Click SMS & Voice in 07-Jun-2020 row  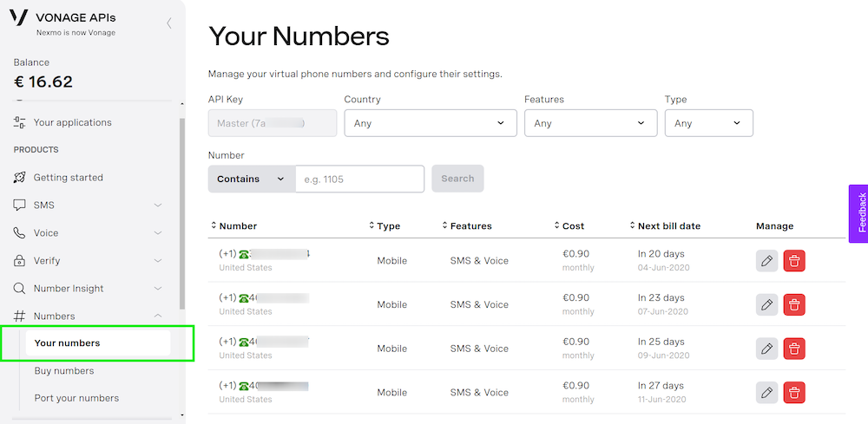coord(479,304)
